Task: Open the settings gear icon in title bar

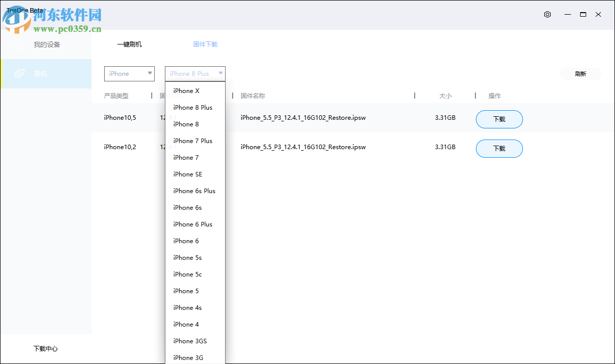Action: point(547,15)
